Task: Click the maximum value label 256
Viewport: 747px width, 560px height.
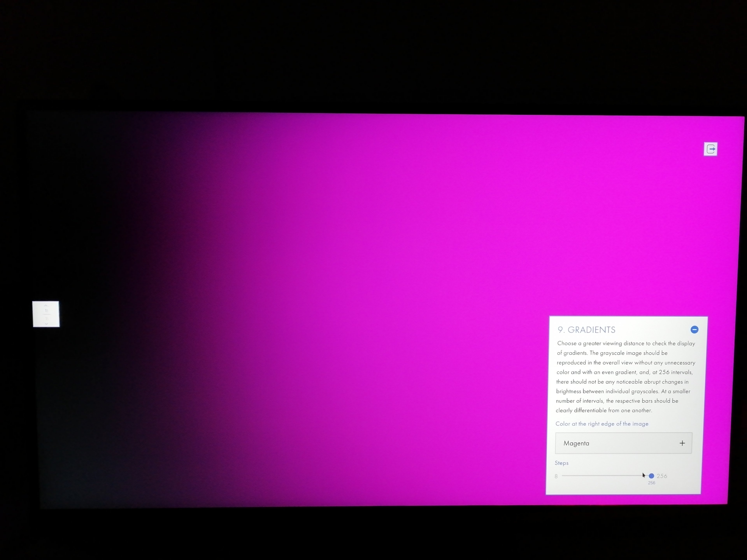Action: pyautogui.click(x=662, y=476)
